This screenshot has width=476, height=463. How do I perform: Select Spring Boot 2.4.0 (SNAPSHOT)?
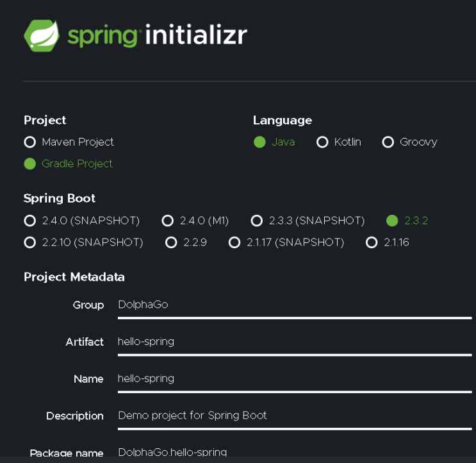(x=30, y=221)
